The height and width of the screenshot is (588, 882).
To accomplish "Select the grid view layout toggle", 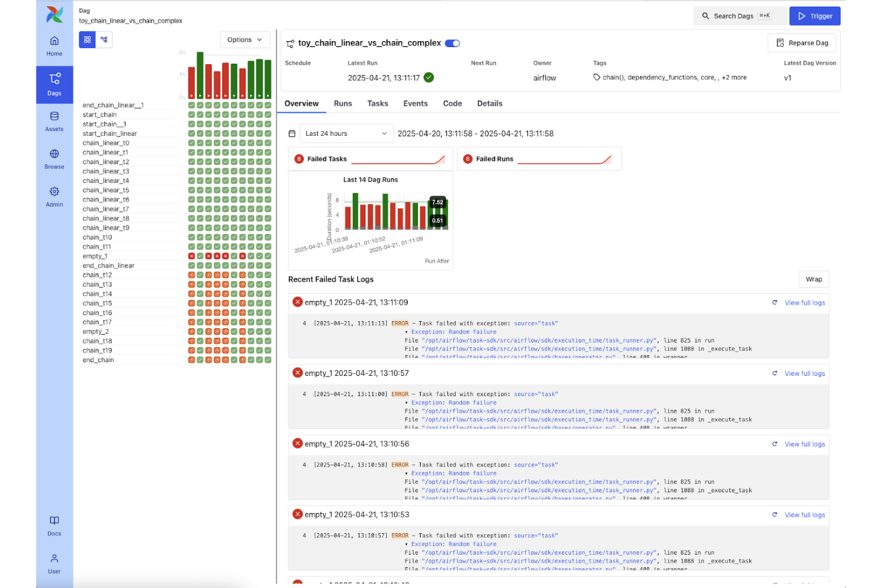I will [87, 39].
